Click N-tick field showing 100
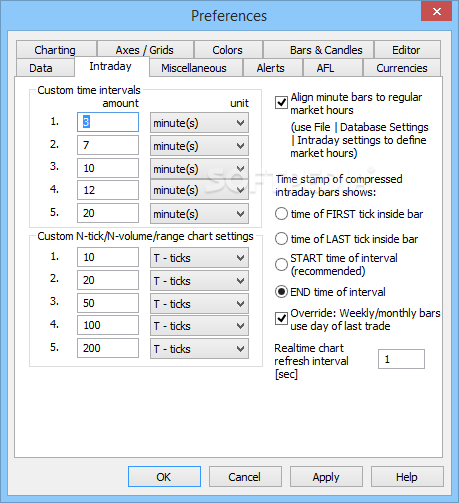 point(108,325)
